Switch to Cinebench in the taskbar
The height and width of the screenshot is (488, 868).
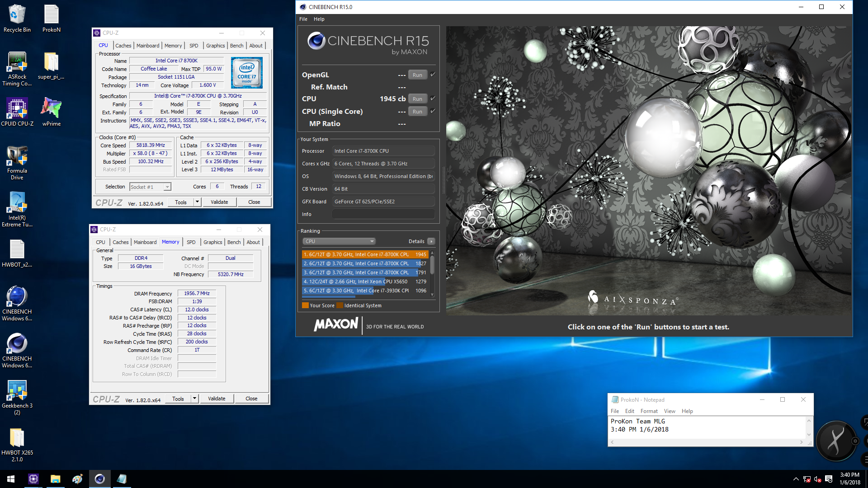(99, 479)
